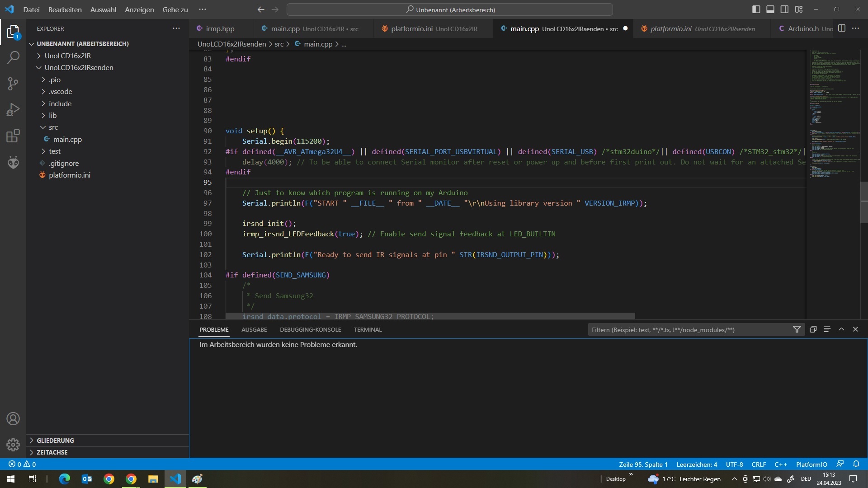Toggle the secondary sidebar layout button
This screenshot has width=868, height=488.
pyautogui.click(x=785, y=9)
